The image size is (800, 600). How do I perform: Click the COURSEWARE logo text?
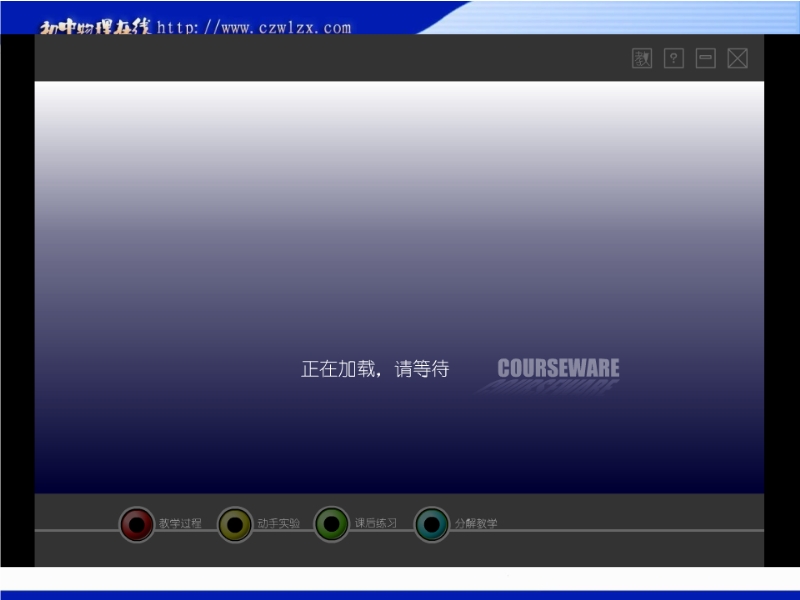coord(558,368)
